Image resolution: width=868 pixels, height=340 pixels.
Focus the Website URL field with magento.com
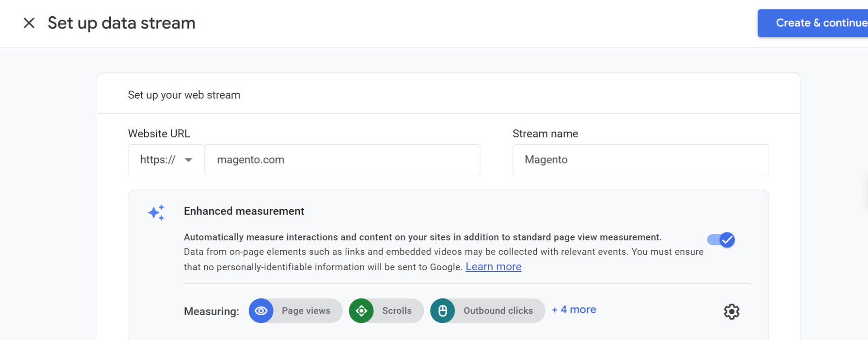pos(342,160)
